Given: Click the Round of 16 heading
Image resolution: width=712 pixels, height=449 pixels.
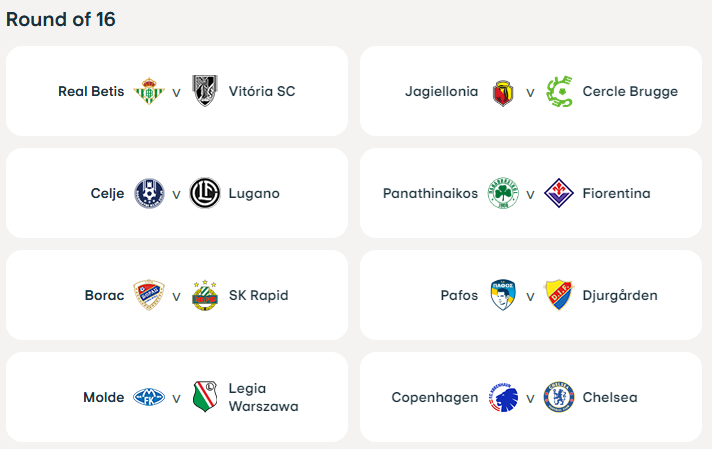Looking at the screenshot, I should click(x=60, y=19).
